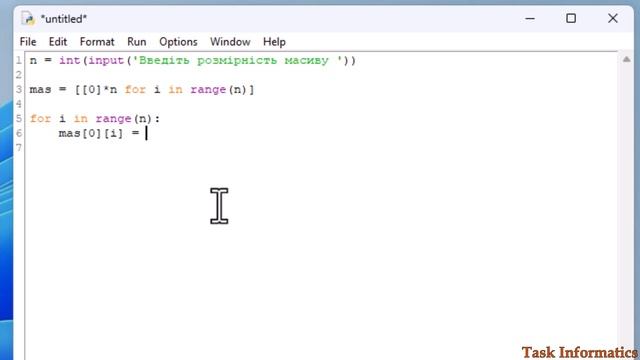This screenshot has width=640, height=360.
Task: Click the '*untitled*' window title
Action: click(64, 19)
